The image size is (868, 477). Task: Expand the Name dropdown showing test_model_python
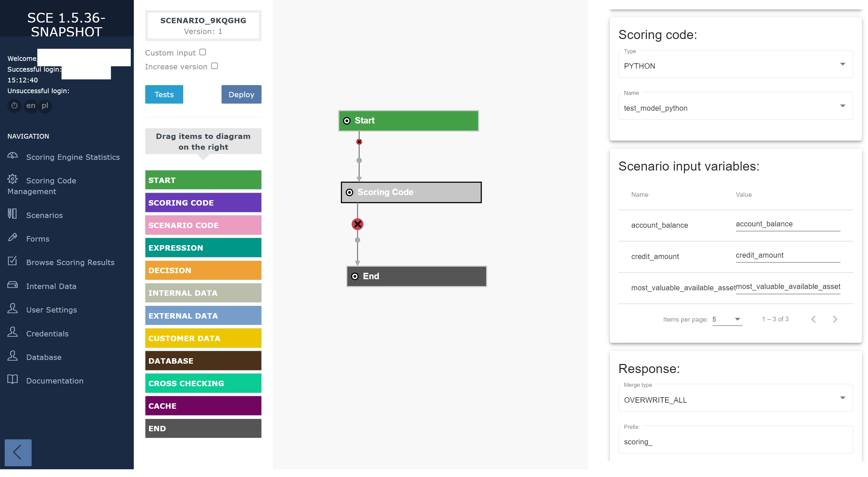pos(736,107)
